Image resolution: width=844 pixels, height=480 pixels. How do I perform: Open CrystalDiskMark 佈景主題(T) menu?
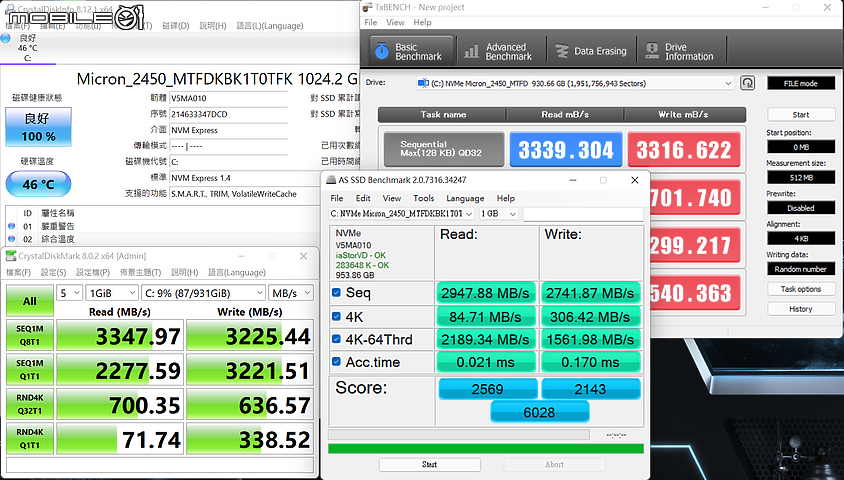point(140,272)
